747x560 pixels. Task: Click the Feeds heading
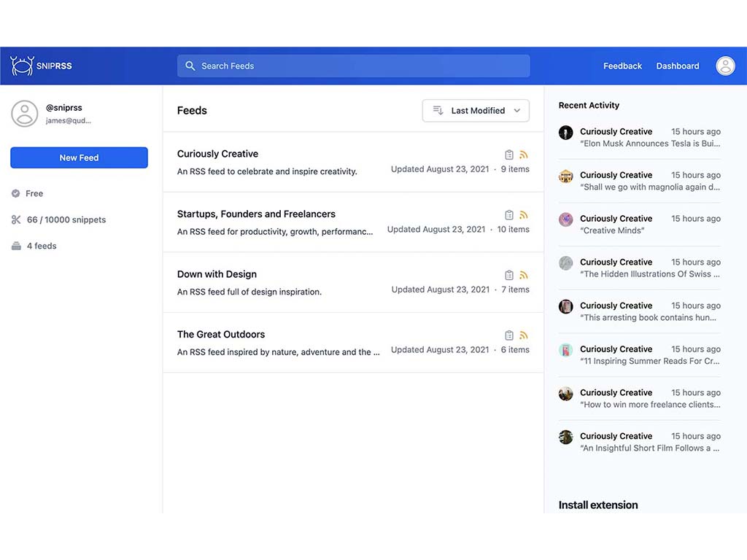(x=192, y=111)
